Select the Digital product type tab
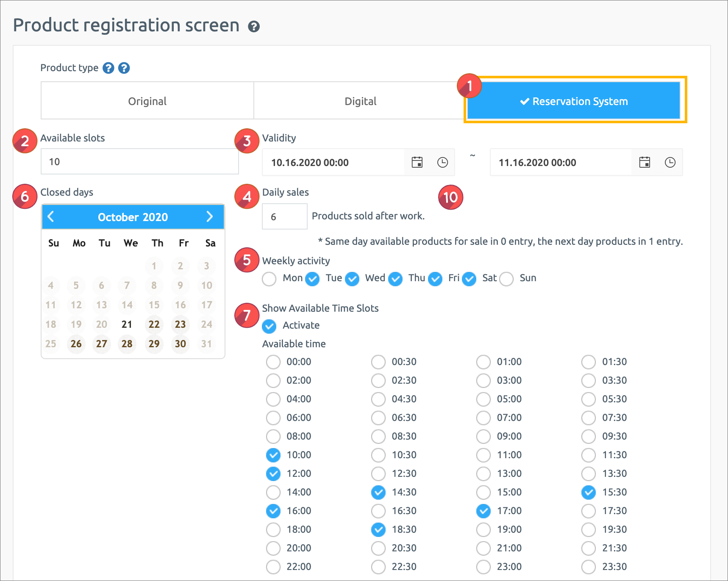 pos(360,101)
